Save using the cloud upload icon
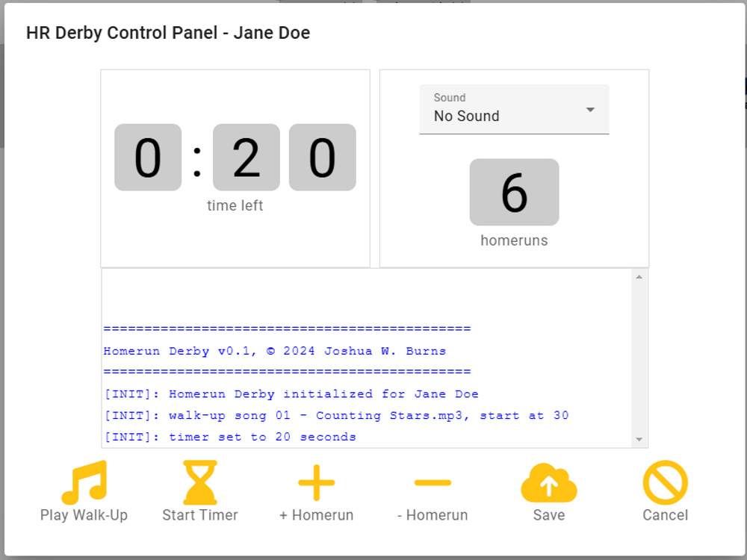 tap(549, 482)
